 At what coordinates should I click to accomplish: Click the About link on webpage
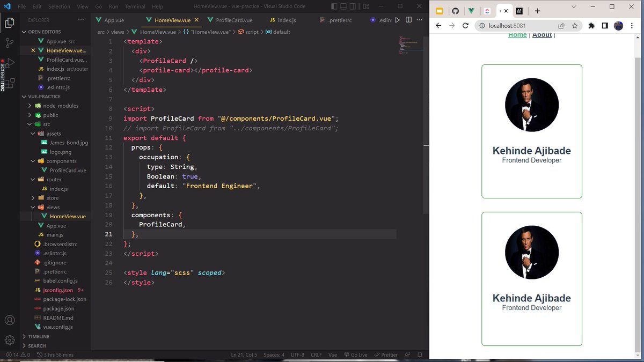542,35
